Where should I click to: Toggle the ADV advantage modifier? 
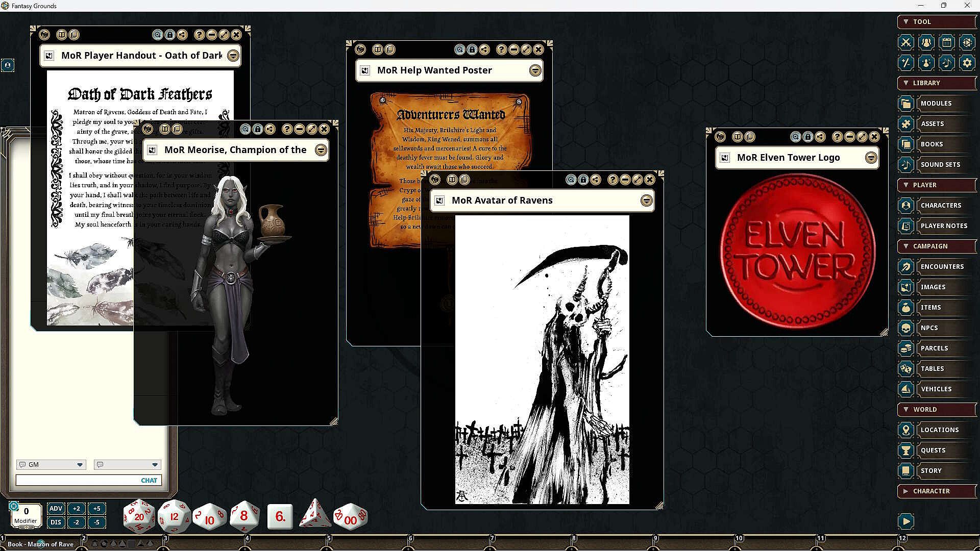[56, 509]
